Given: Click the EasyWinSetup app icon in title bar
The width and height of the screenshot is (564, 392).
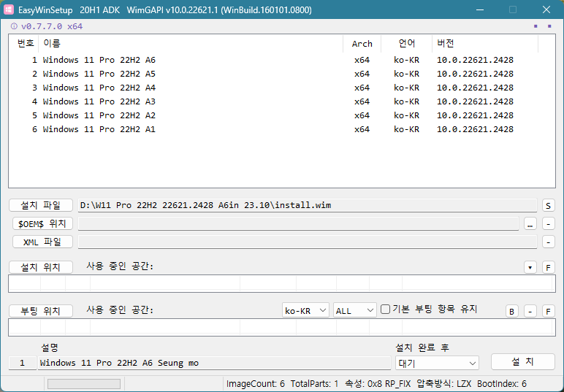Looking at the screenshot, I should [x=8, y=9].
